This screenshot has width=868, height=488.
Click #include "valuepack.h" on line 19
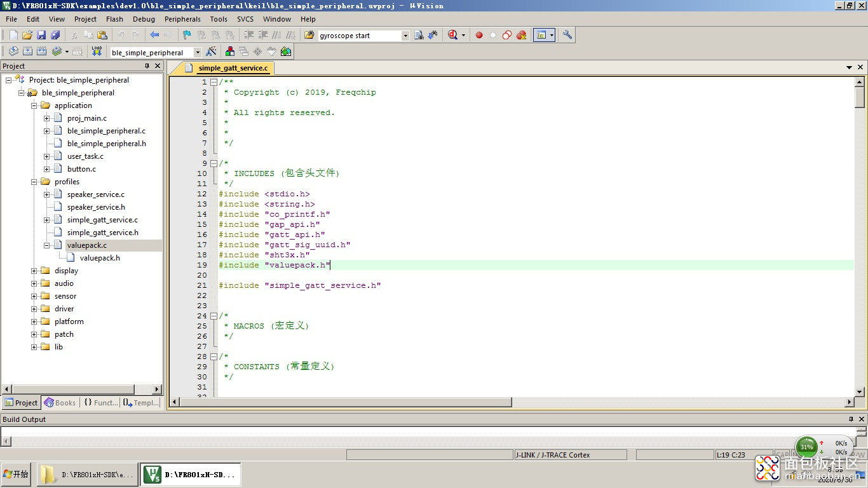point(275,265)
